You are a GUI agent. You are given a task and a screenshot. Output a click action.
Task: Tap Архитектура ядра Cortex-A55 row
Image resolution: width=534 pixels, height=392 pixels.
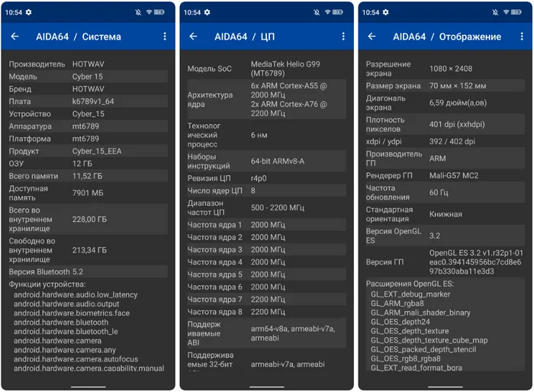click(267, 99)
